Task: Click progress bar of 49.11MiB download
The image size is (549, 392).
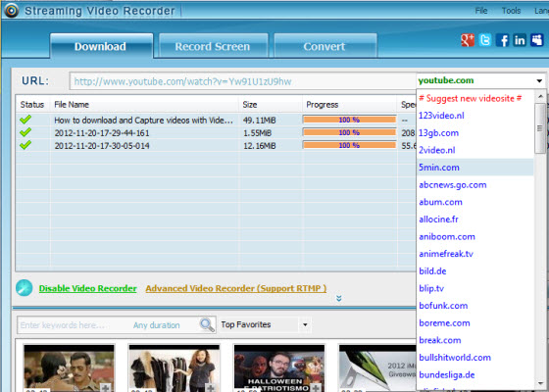Action: coord(349,120)
